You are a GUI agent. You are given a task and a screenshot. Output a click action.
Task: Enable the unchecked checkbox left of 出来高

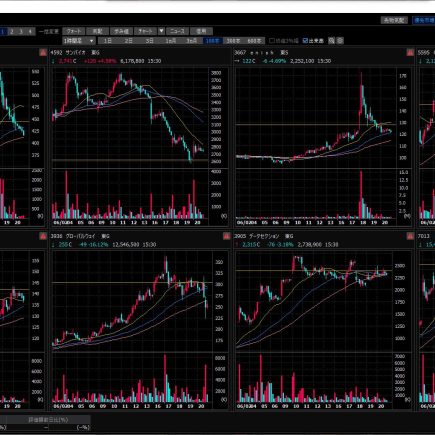tap(272, 41)
